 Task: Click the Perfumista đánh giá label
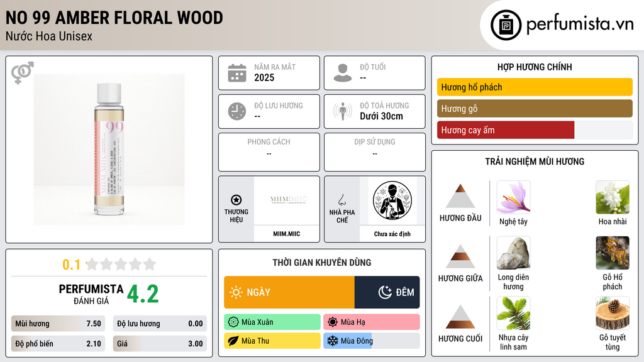tap(91, 294)
